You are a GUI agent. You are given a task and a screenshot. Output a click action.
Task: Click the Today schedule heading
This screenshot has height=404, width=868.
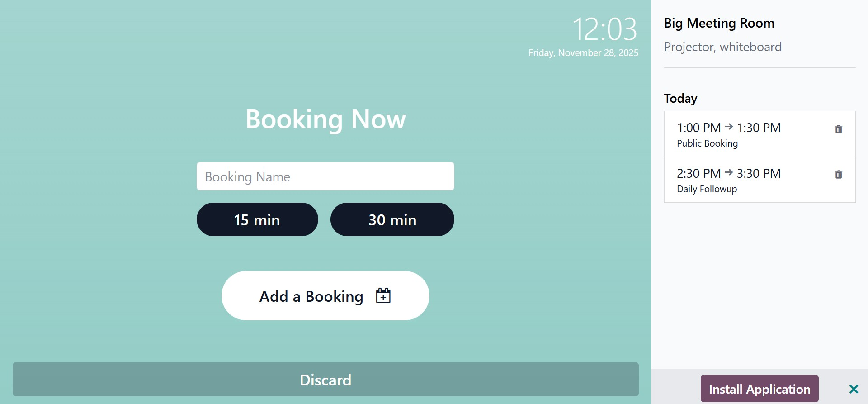680,98
